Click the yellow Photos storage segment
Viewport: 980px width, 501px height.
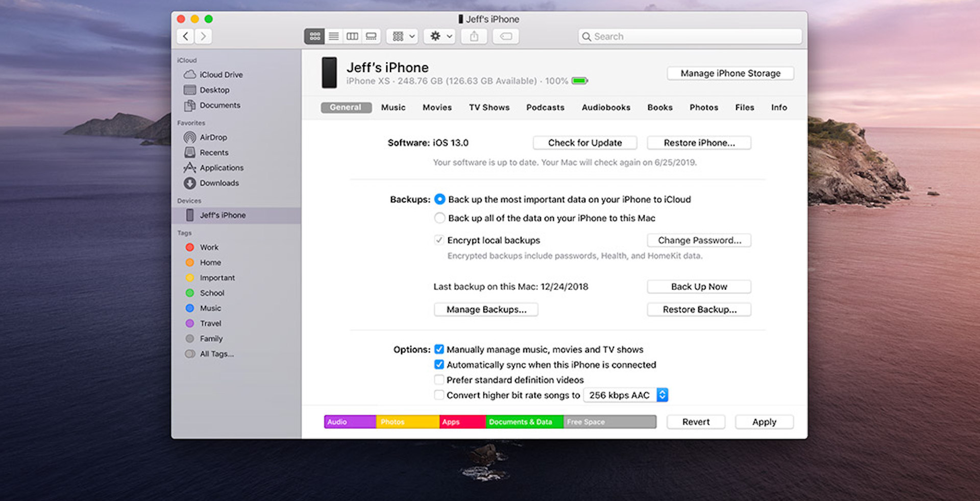tap(408, 422)
